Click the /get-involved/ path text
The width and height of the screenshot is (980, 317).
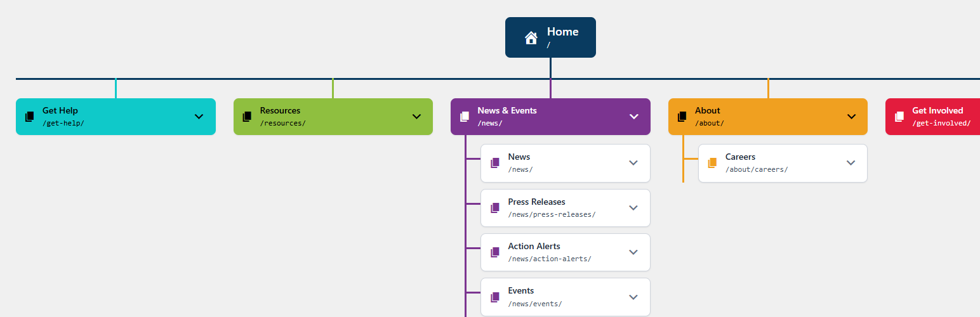tap(942, 123)
